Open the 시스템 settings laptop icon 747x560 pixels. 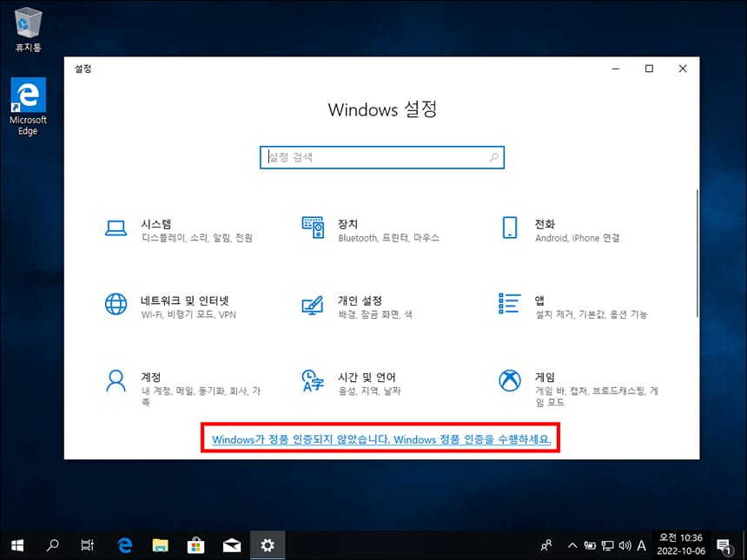click(x=116, y=227)
